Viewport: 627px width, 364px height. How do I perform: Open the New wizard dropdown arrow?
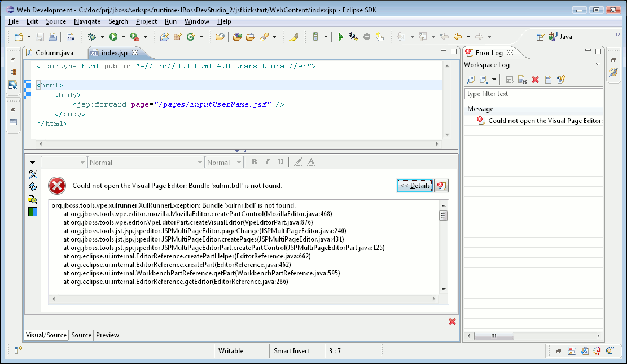[x=29, y=37]
